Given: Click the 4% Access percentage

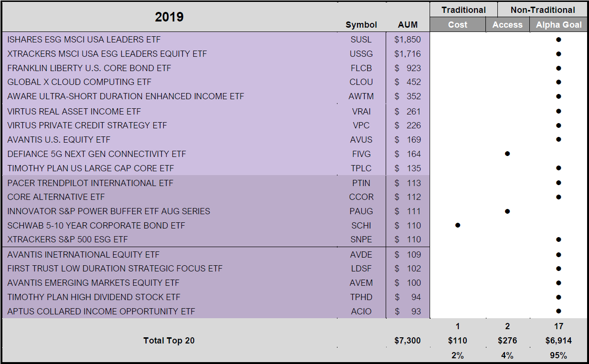Looking at the screenshot, I should pos(507,355).
